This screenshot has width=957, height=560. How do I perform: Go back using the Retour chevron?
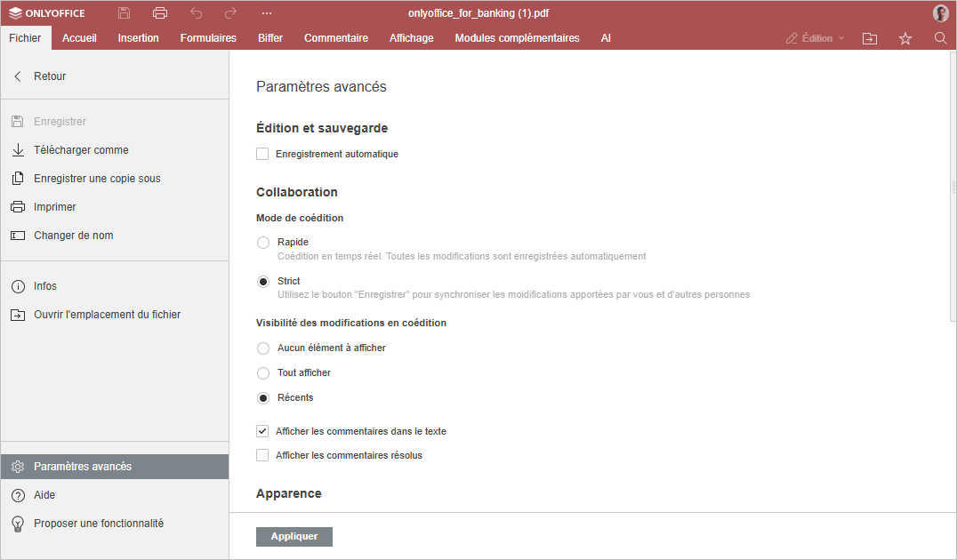[x=18, y=76]
